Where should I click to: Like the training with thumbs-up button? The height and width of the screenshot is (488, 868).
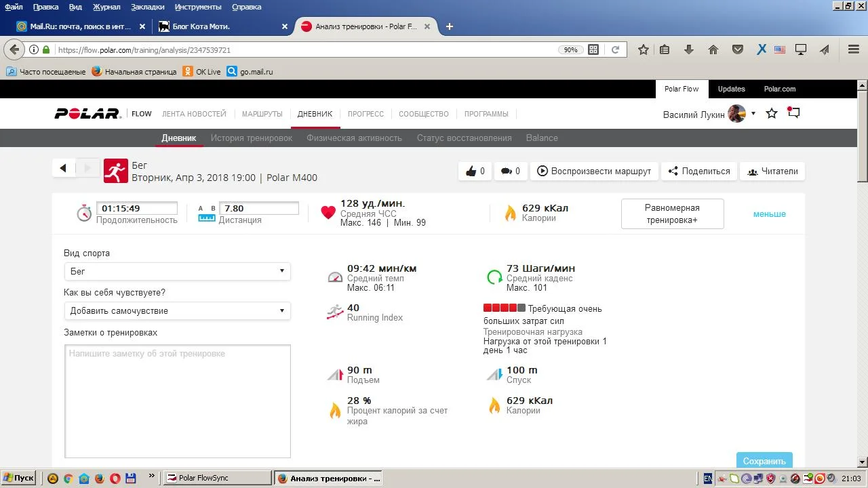(x=475, y=171)
